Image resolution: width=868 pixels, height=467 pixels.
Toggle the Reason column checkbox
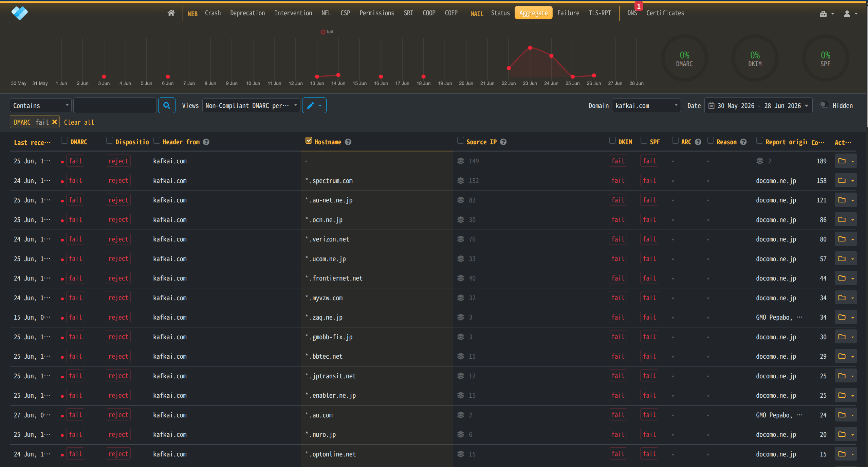(x=710, y=141)
